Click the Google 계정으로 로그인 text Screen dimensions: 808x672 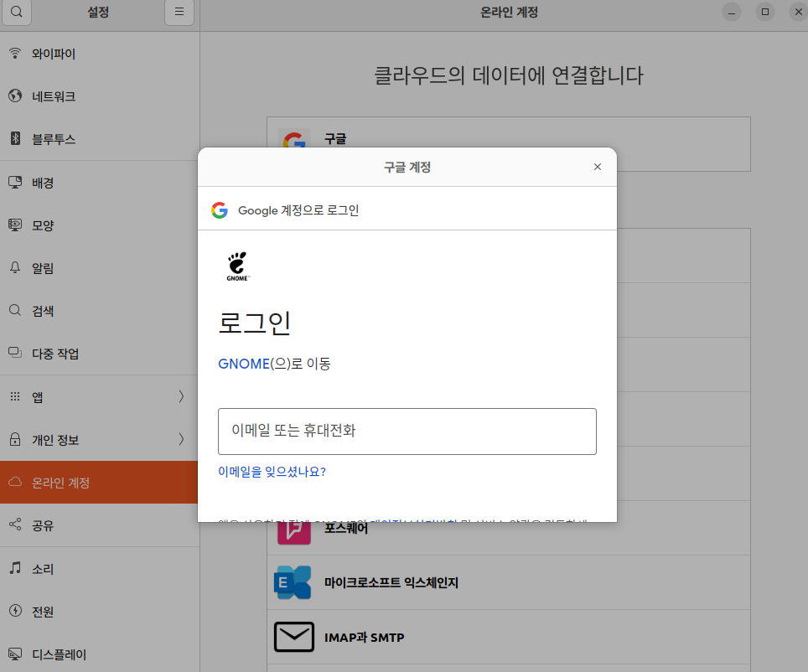pyautogui.click(x=298, y=210)
